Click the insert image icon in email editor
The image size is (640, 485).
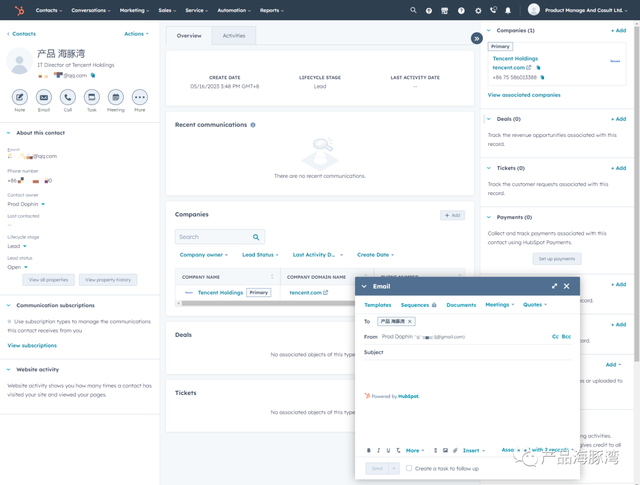445,450
